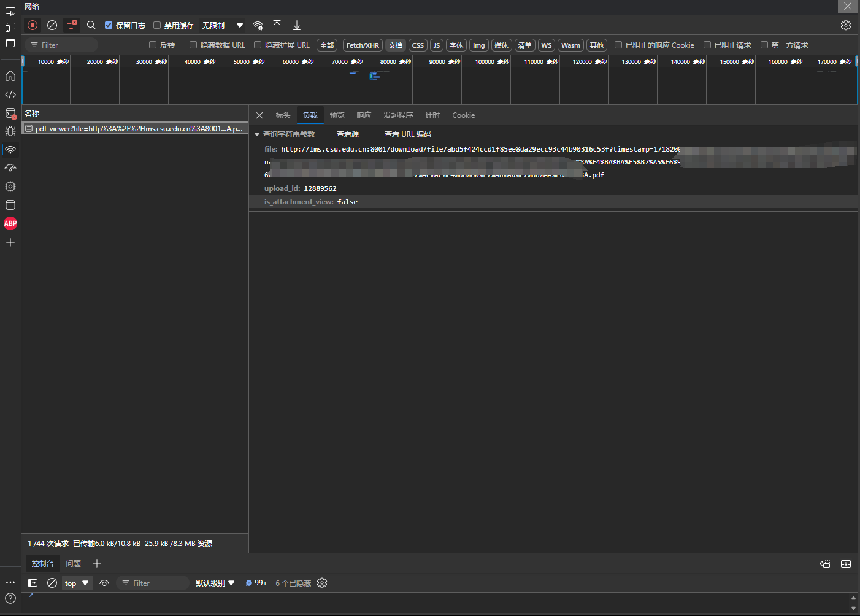860x616 pixels.
Task: Enable Blocked requests checkbox
Action: click(707, 45)
